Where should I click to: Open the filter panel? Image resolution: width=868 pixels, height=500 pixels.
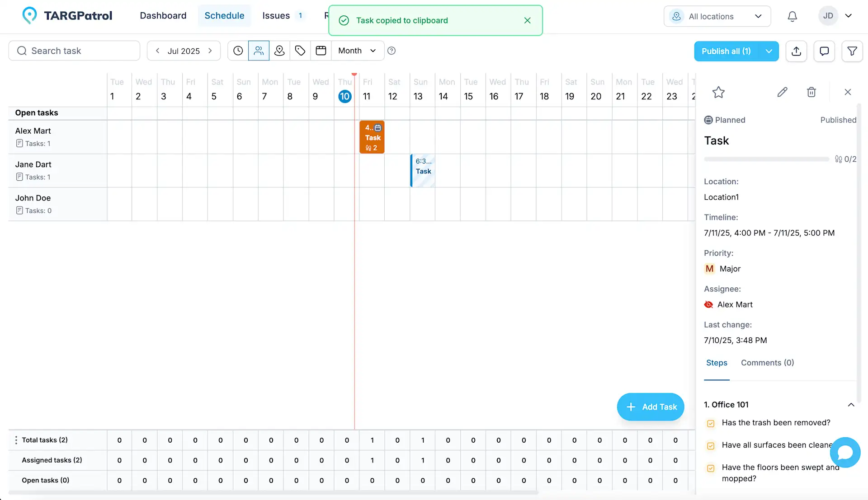pos(852,51)
